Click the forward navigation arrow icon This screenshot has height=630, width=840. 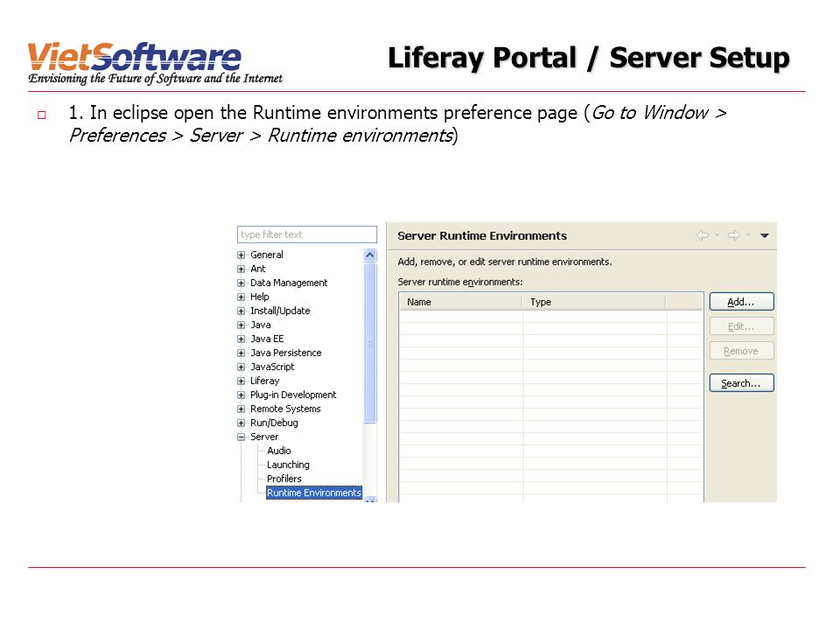[734, 235]
